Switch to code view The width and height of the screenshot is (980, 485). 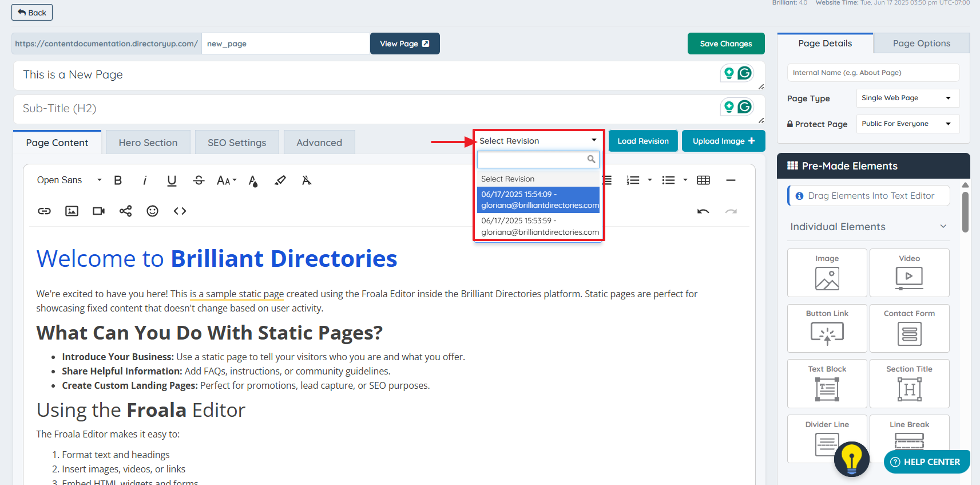(x=180, y=211)
